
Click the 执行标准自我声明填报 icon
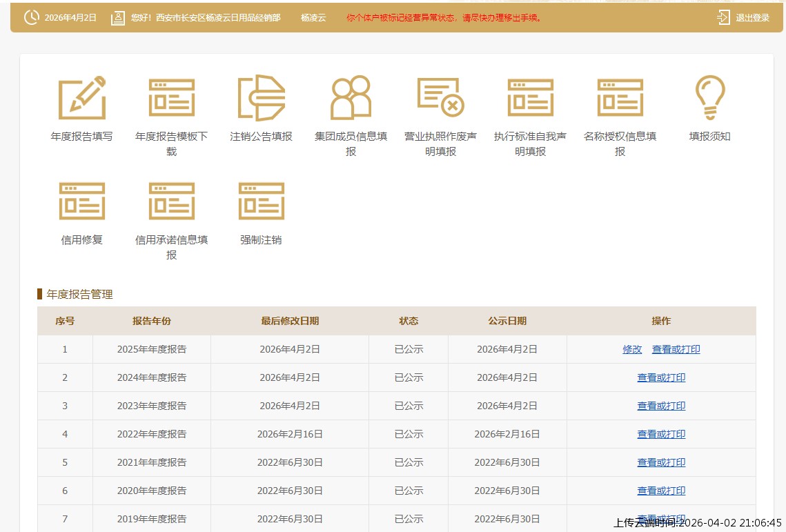530,98
